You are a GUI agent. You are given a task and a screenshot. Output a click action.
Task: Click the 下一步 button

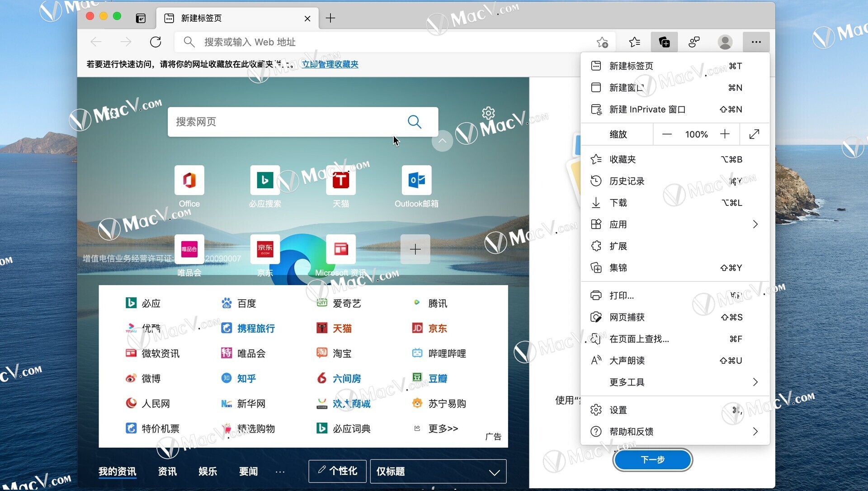pyautogui.click(x=653, y=460)
